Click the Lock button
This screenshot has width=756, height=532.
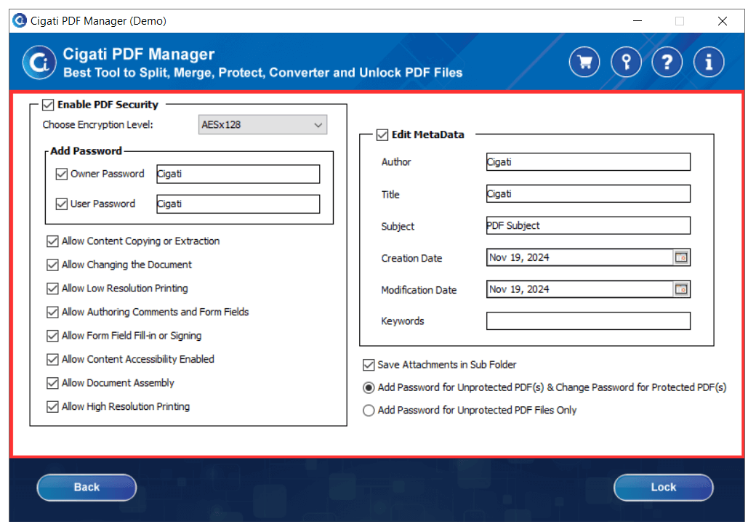(x=664, y=487)
